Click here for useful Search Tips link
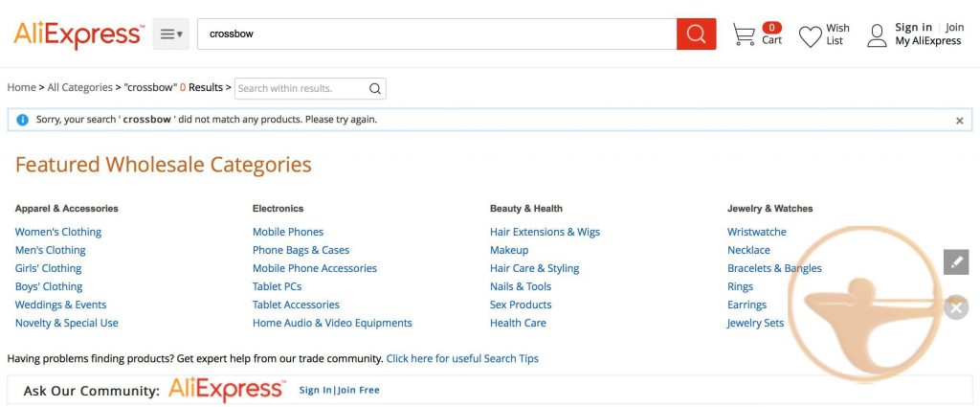The image size is (980, 407). [x=462, y=358]
